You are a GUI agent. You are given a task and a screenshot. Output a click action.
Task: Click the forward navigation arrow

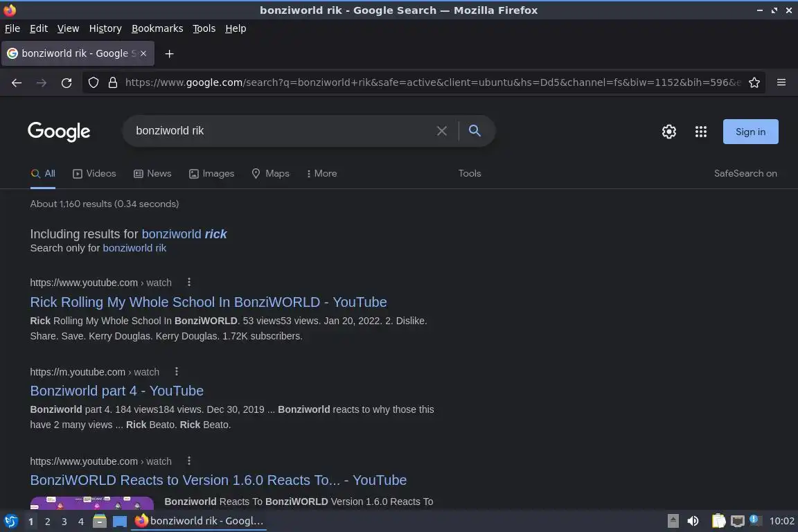[x=42, y=83]
